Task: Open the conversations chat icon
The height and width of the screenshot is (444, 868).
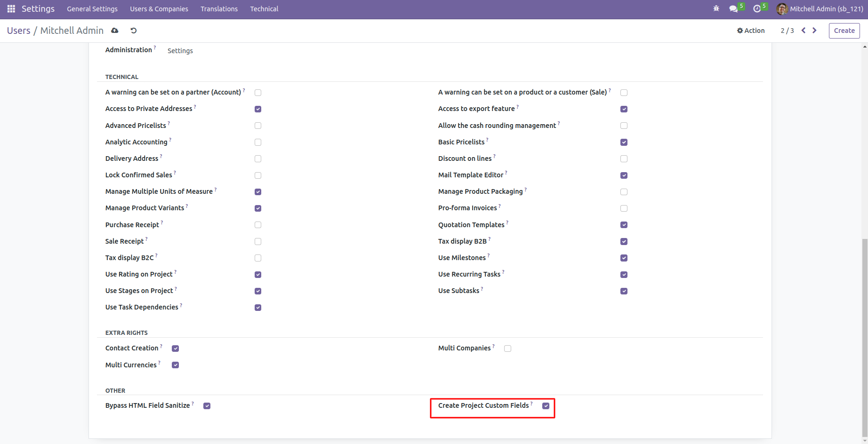Action: (733, 9)
